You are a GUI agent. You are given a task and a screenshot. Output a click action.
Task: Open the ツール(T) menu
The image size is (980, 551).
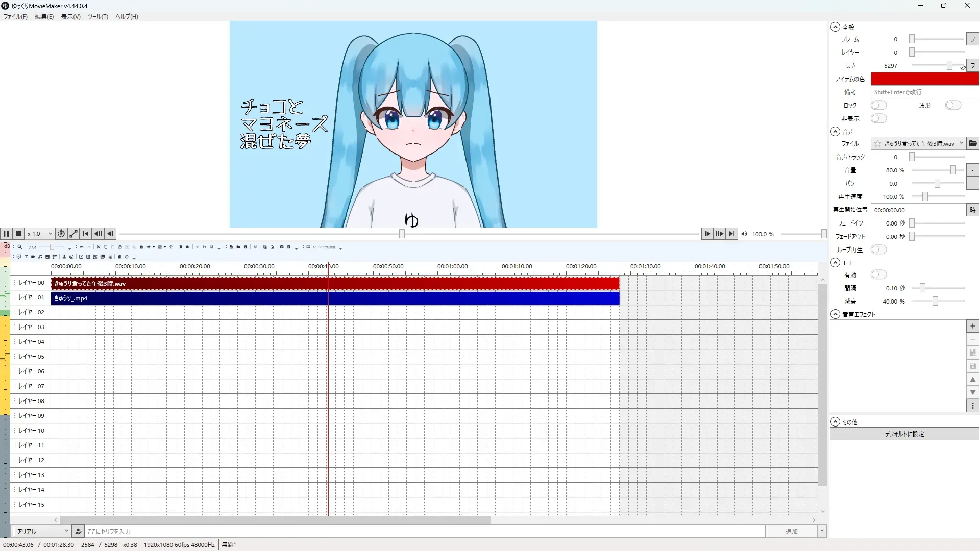tap(97, 17)
